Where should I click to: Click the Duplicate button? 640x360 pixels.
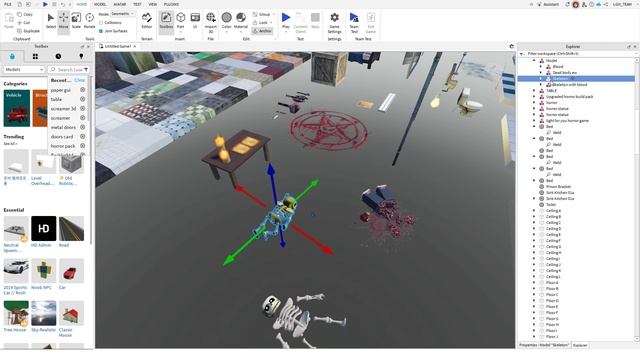[x=29, y=31]
